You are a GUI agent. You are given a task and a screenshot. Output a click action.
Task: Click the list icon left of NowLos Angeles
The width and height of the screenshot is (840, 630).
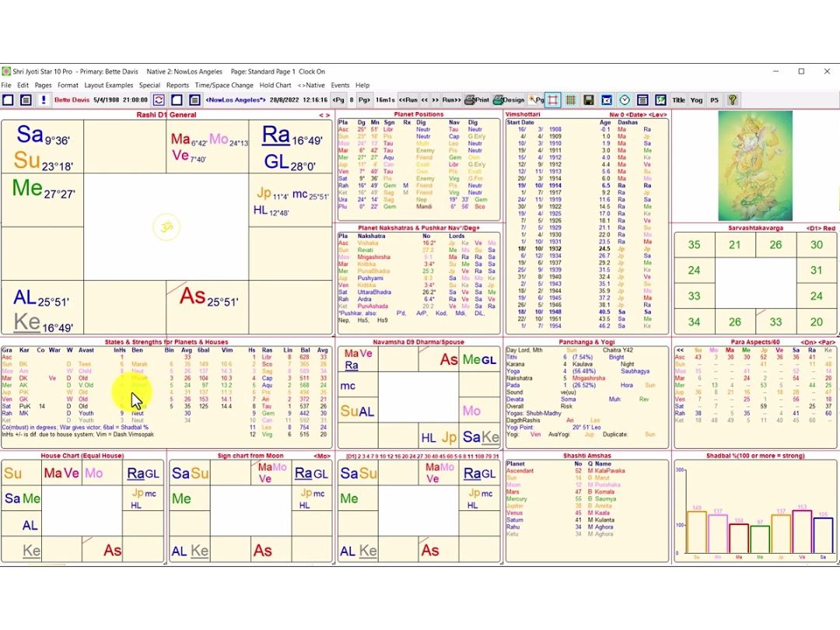point(194,100)
